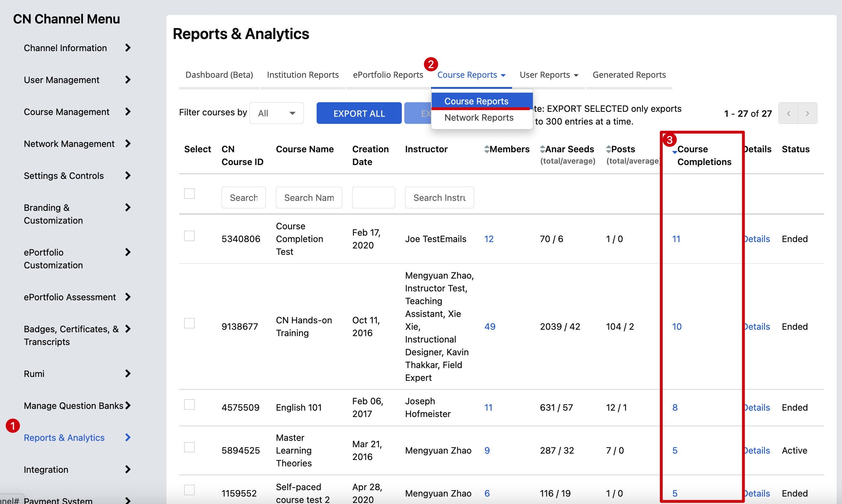Image resolution: width=842 pixels, height=504 pixels.
Task: Open members count 12 link
Action: [489, 239]
